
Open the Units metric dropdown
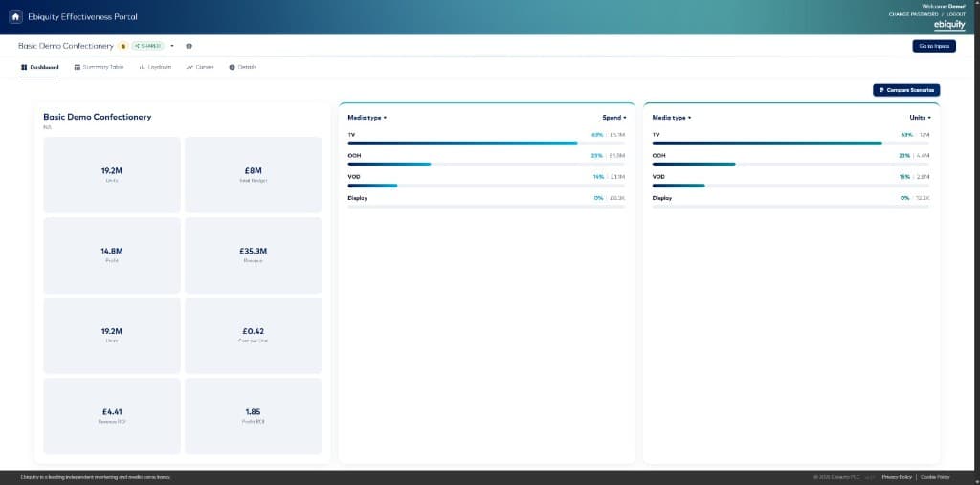pyautogui.click(x=920, y=118)
